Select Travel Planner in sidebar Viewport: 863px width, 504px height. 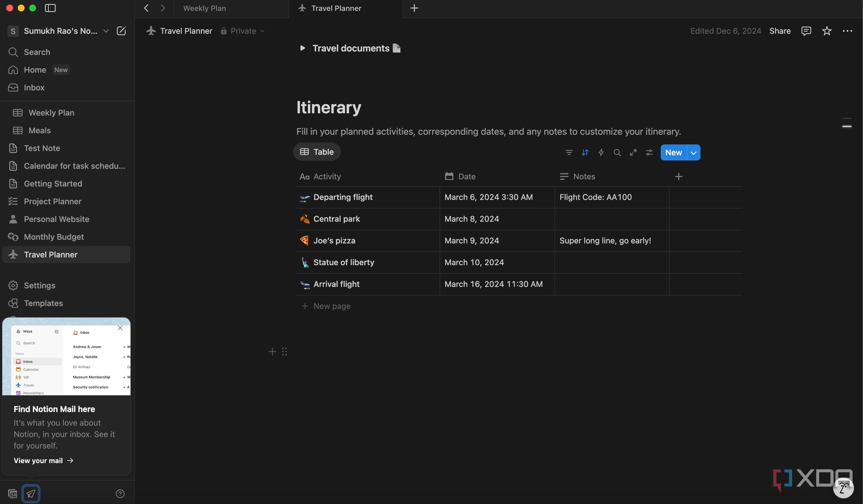pyautogui.click(x=66, y=255)
